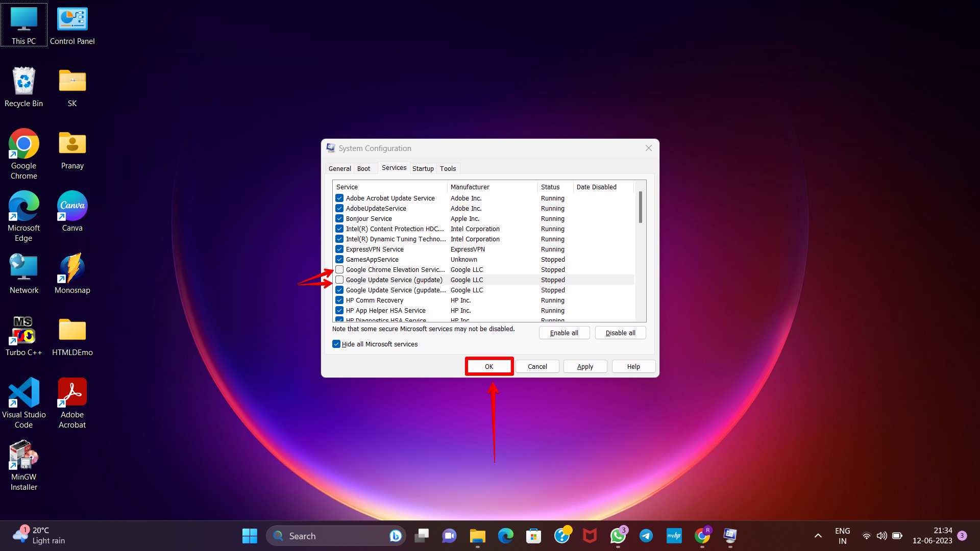Open McAfee from taskbar
The width and height of the screenshot is (980, 551).
(590, 536)
